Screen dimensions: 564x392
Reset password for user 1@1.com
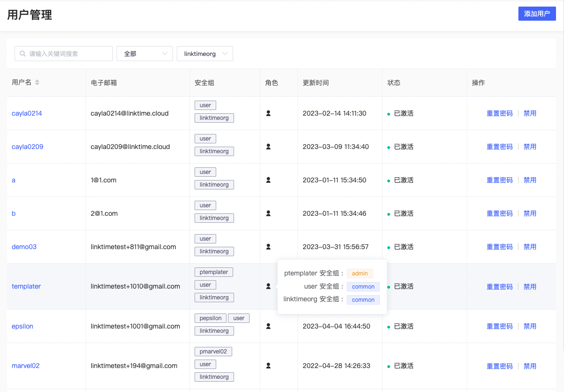pos(500,180)
